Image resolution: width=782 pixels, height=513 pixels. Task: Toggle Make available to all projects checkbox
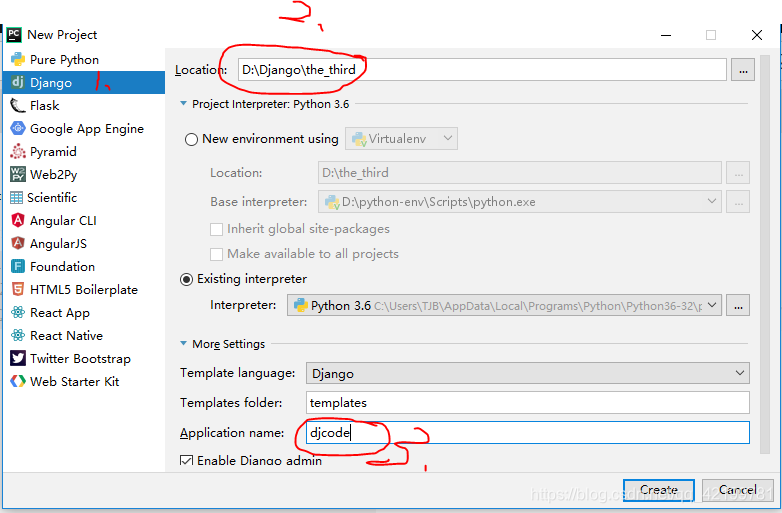pos(216,254)
